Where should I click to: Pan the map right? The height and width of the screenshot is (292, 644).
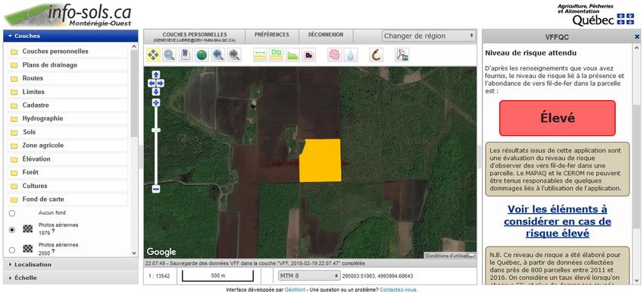coord(160,83)
